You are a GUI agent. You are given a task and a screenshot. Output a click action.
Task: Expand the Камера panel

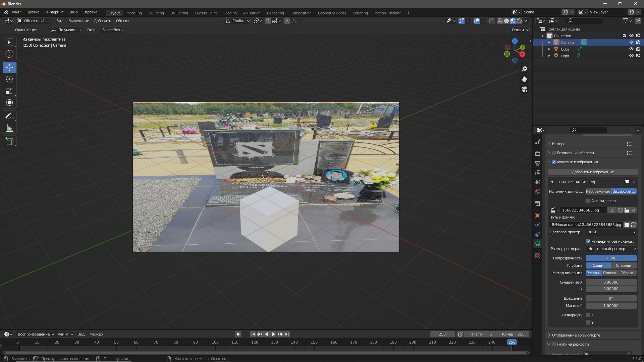coord(558,144)
